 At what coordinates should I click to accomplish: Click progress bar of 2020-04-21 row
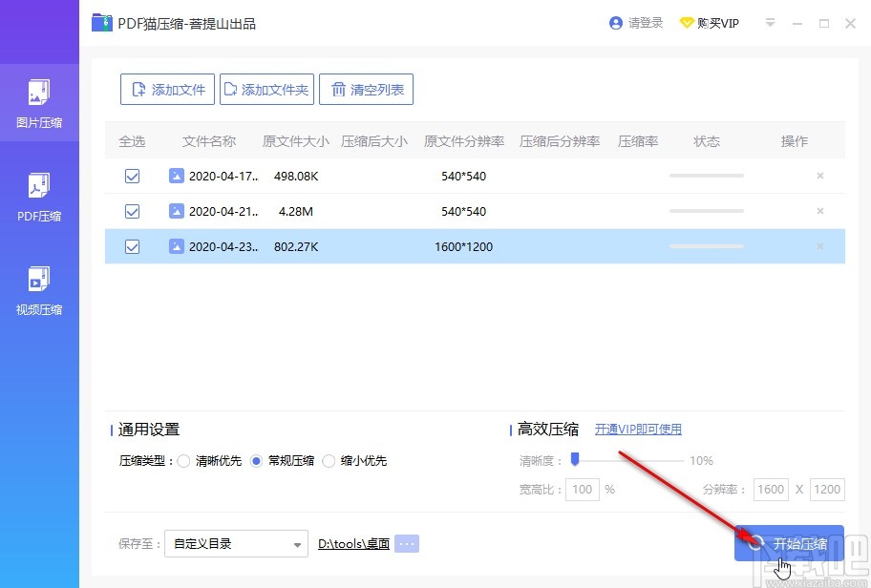coord(707,211)
